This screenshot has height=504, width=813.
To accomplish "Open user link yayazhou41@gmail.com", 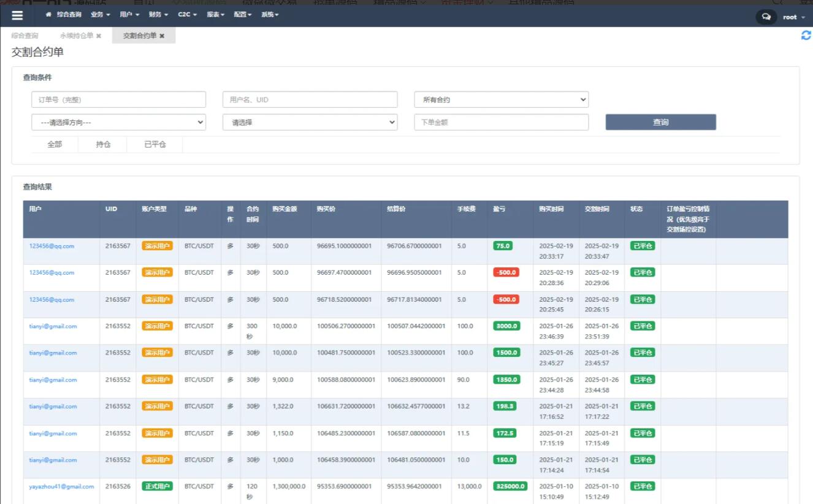I will coord(61,486).
